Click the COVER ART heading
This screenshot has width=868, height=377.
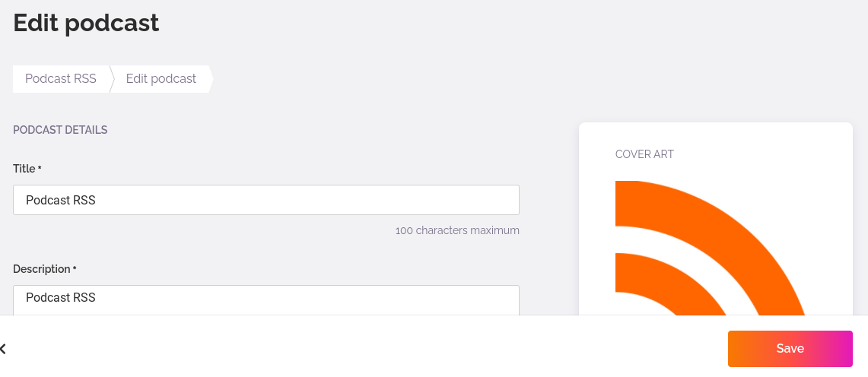pos(644,154)
